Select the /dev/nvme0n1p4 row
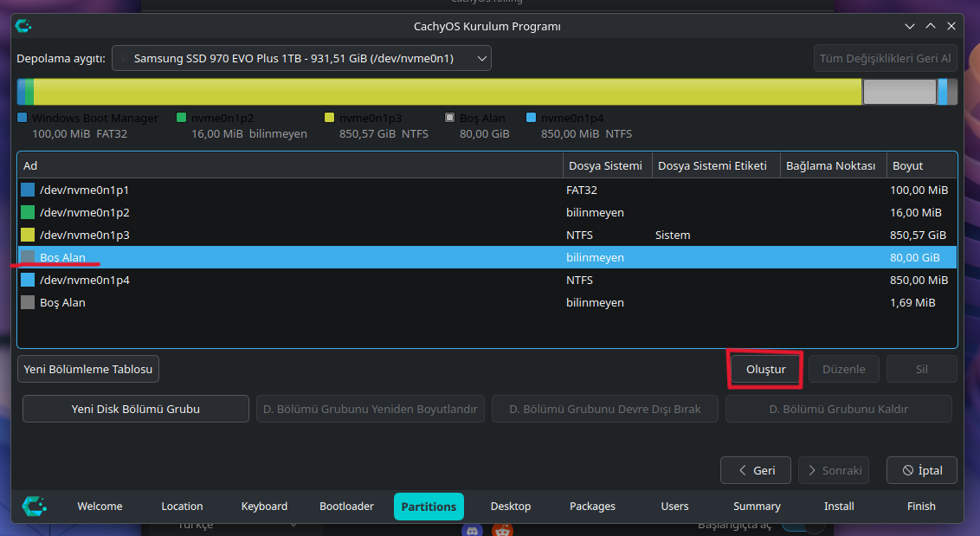 click(487, 280)
